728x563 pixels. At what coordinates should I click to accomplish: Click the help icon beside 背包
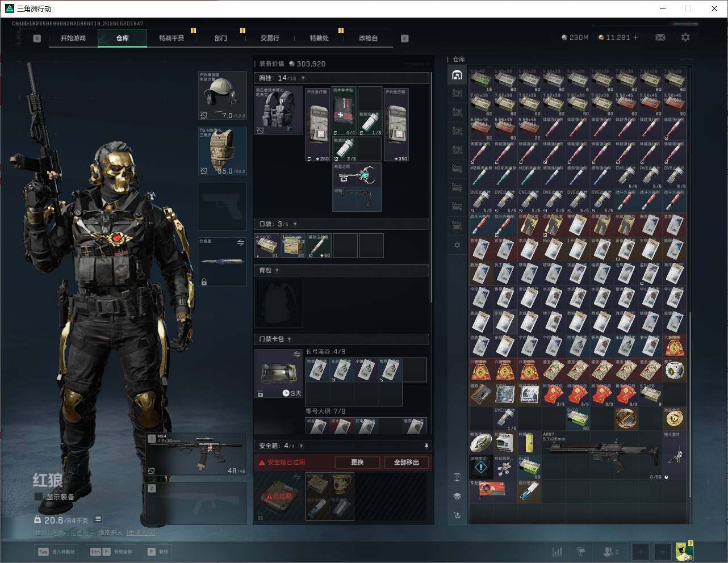277,271
